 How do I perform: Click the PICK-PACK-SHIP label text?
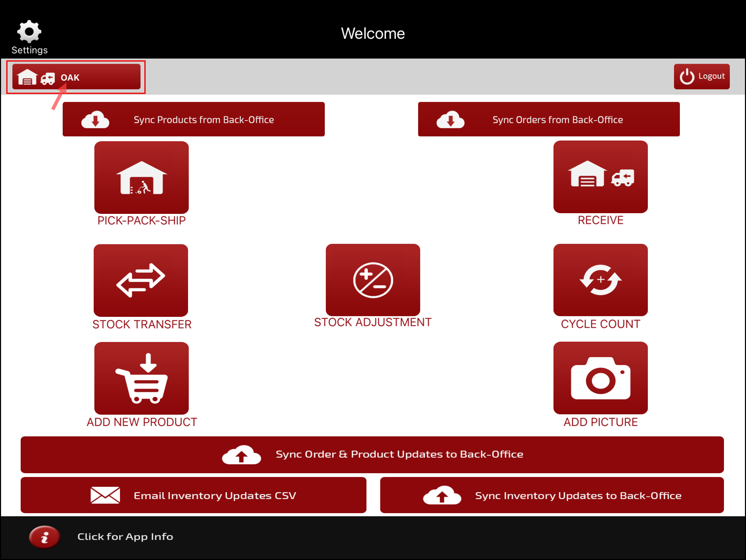click(141, 220)
